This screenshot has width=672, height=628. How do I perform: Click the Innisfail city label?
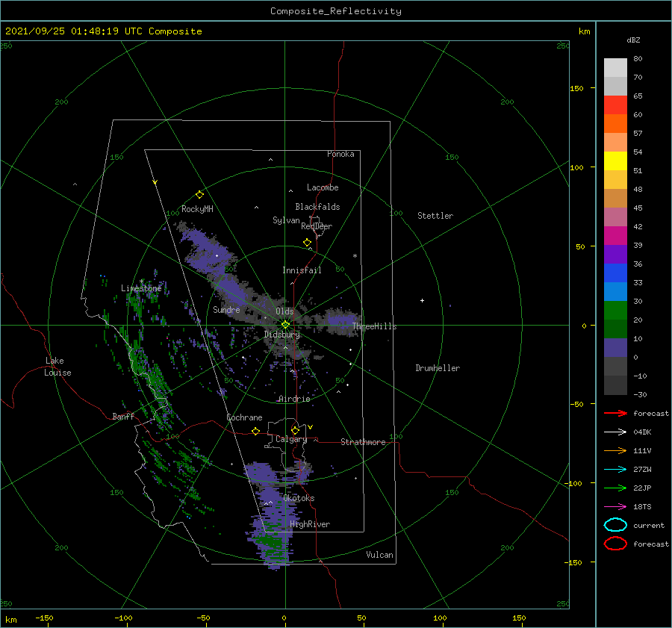click(x=302, y=270)
